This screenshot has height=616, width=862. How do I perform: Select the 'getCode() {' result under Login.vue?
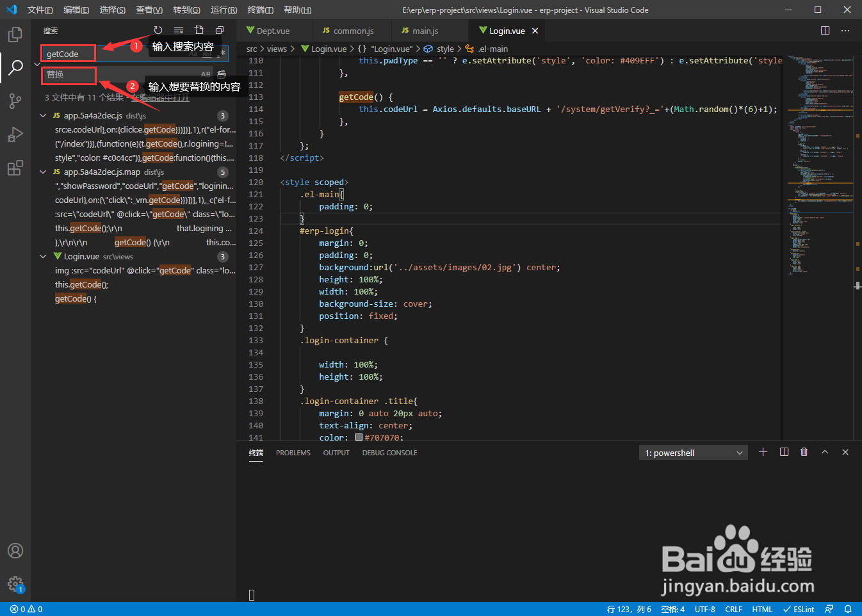click(76, 299)
